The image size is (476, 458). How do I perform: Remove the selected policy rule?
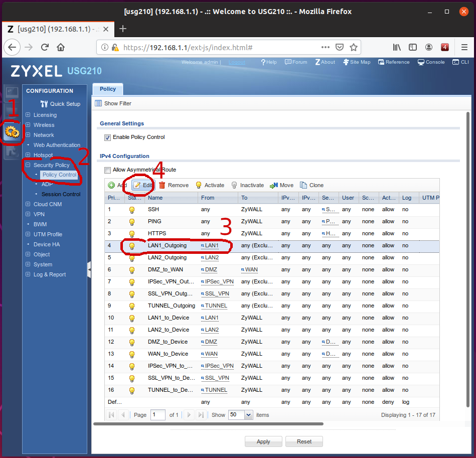pos(174,185)
